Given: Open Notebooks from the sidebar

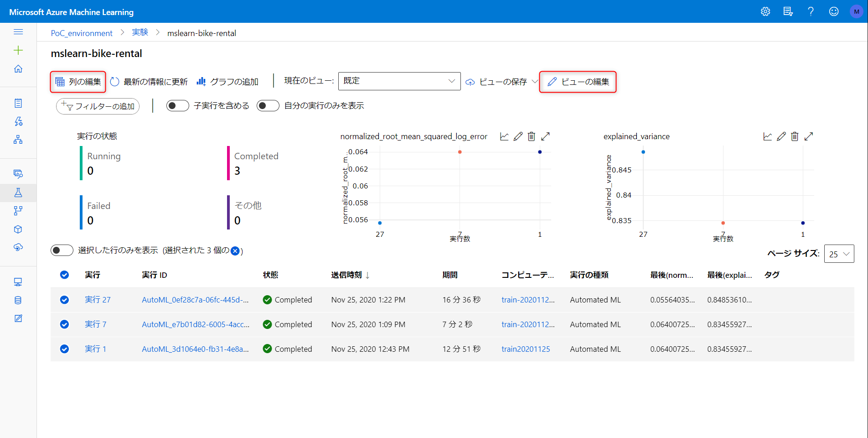Looking at the screenshot, I should (x=18, y=103).
